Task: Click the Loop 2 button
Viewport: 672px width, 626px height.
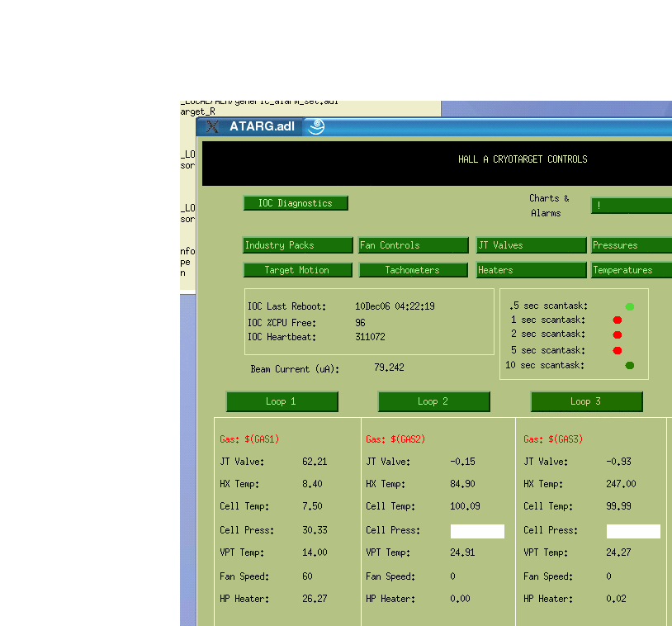Action: [x=433, y=401]
